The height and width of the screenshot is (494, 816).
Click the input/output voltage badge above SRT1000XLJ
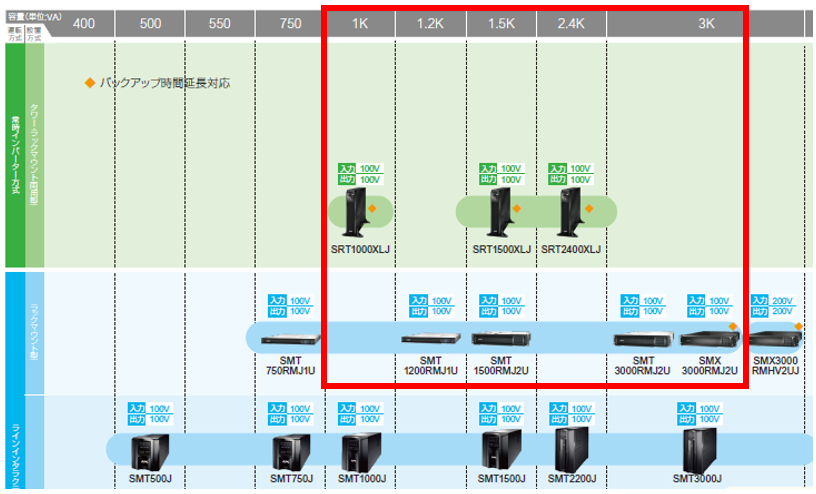coord(360,174)
